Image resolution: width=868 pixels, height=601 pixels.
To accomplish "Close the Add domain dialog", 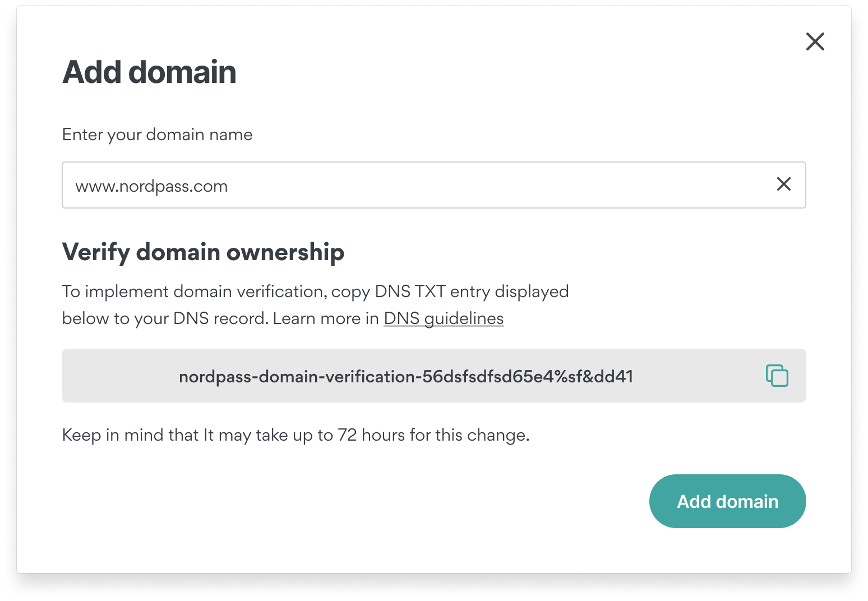I will point(815,41).
